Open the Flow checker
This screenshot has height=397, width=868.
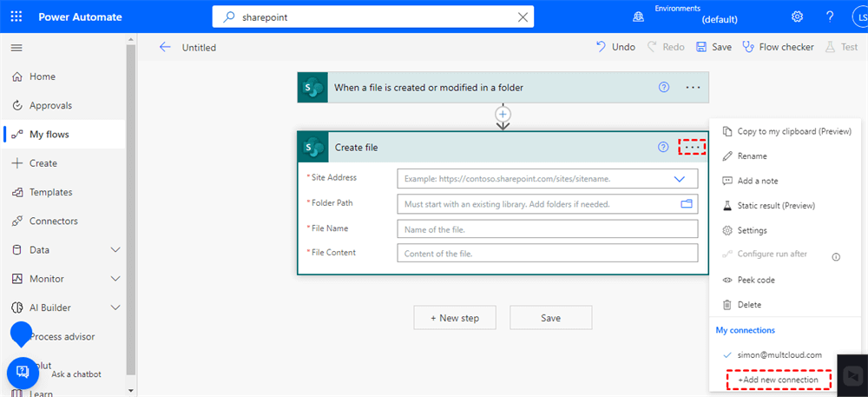(779, 47)
